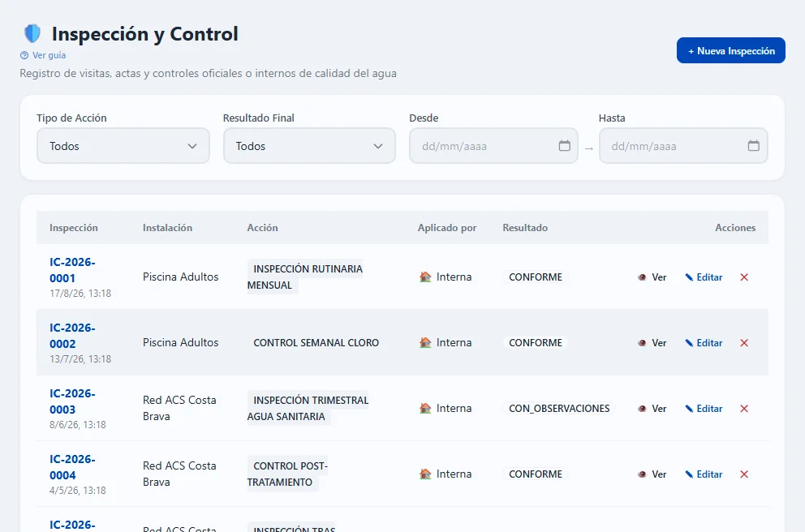
Task: Click the Acción column header
Action: tap(262, 228)
